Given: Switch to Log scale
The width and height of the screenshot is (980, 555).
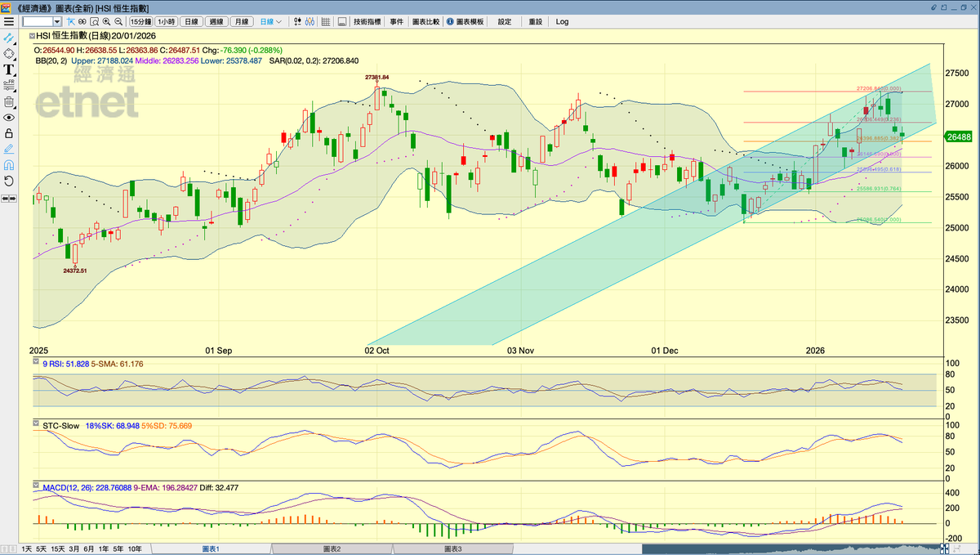Looking at the screenshot, I should point(563,21).
